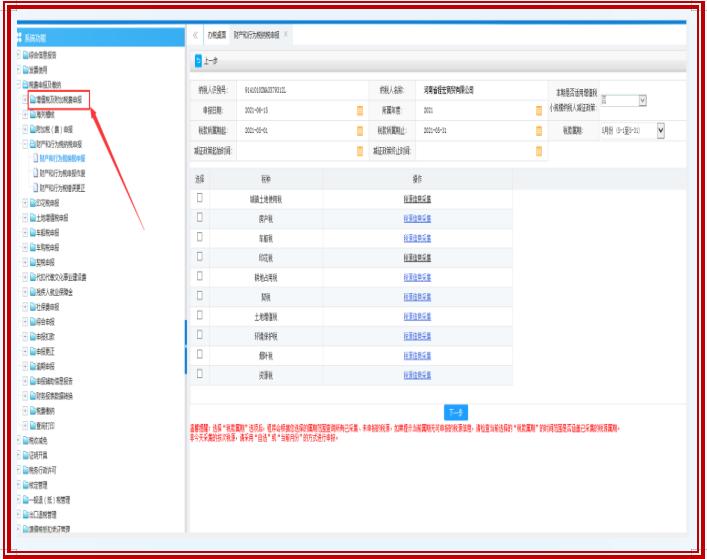Select the 代扣代缴文化事业建设费 tree item

(x=62, y=277)
